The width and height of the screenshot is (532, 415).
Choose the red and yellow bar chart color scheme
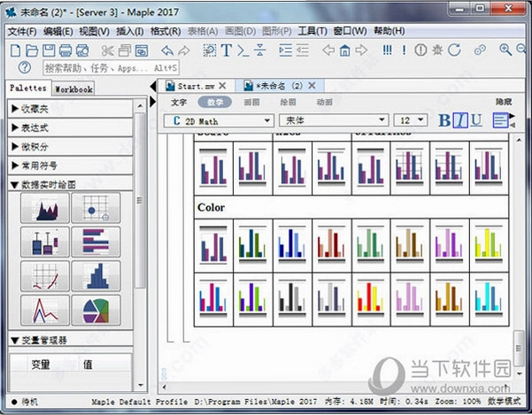tap(371, 300)
